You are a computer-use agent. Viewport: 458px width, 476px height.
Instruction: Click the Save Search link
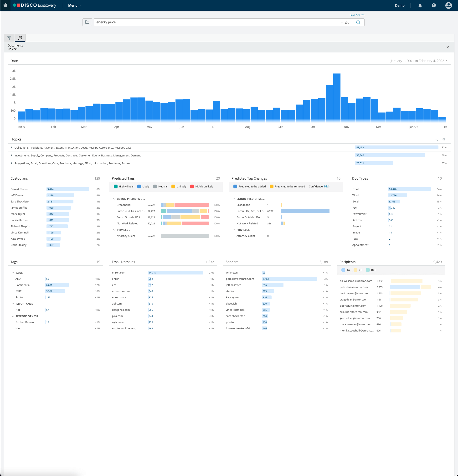[x=357, y=15]
